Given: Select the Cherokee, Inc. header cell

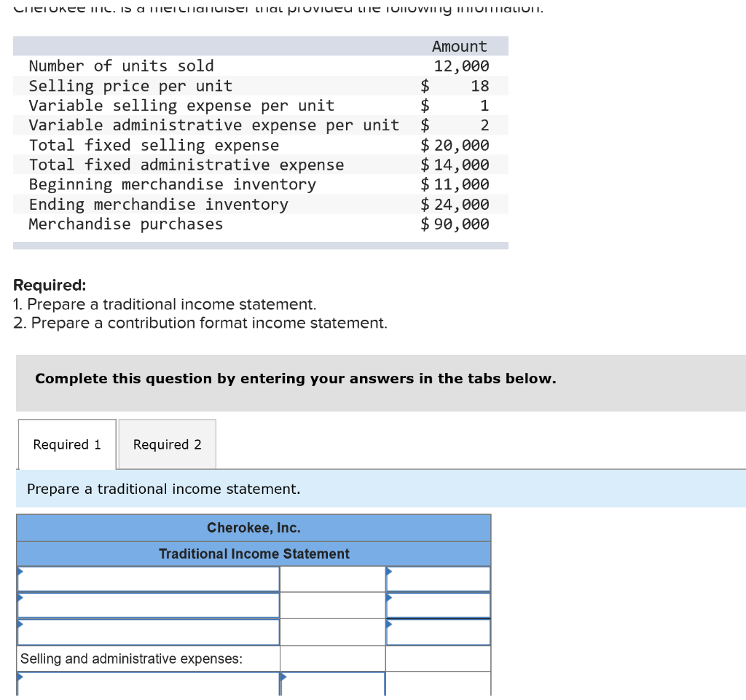Looking at the screenshot, I should coord(254,527).
